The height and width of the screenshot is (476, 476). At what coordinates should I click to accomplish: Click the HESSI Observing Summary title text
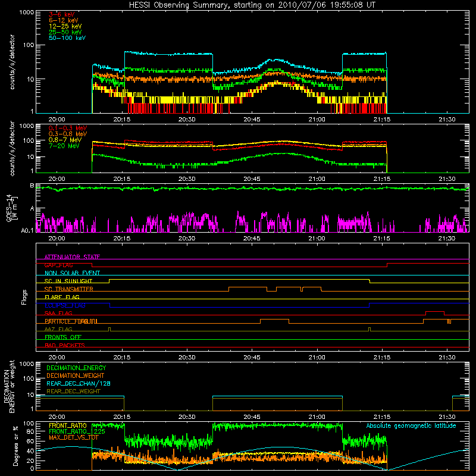tap(252, 5)
